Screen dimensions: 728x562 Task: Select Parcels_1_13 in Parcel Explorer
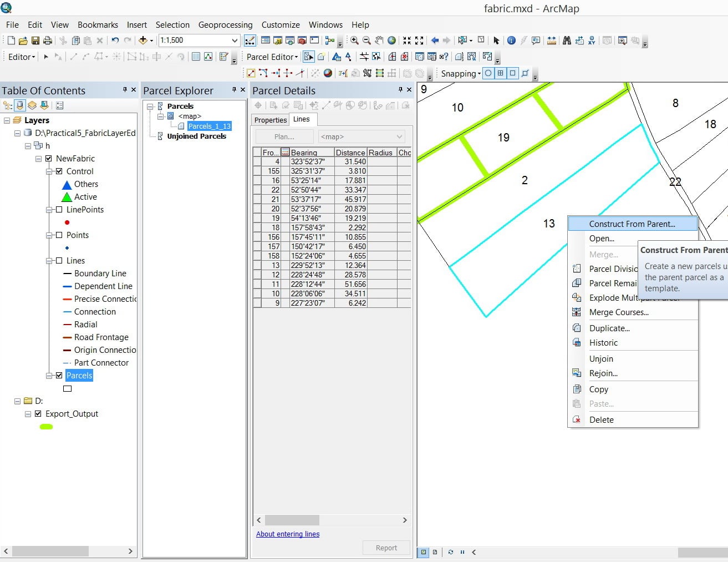point(209,126)
